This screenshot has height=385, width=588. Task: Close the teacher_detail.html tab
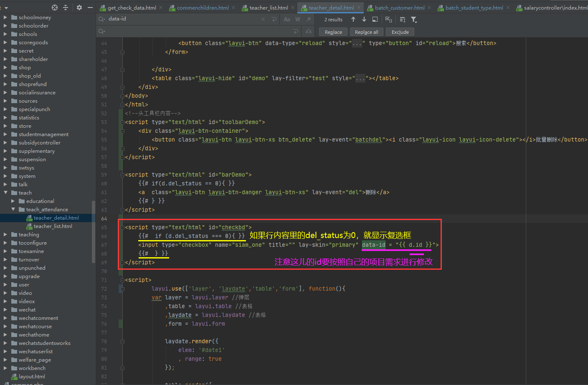[x=358, y=8]
